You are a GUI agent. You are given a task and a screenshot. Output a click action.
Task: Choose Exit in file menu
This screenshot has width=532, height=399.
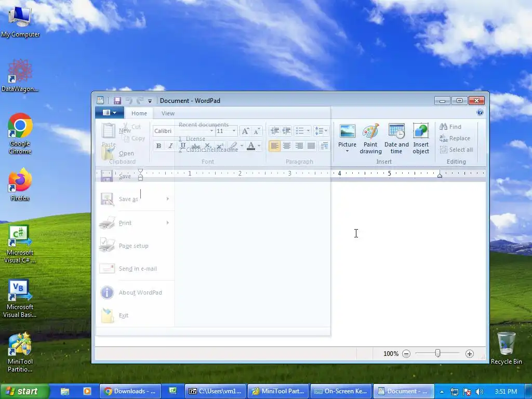click(135, 315)
